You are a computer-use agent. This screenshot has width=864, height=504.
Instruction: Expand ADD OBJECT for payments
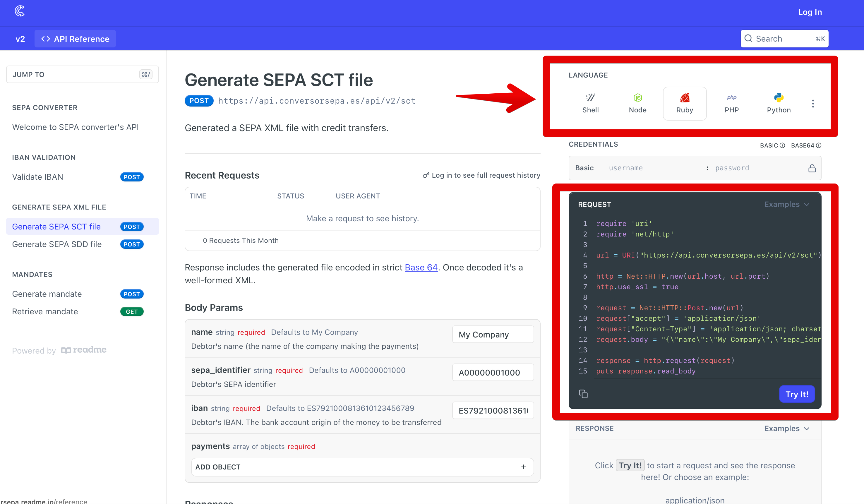click(x=362, y=467)
